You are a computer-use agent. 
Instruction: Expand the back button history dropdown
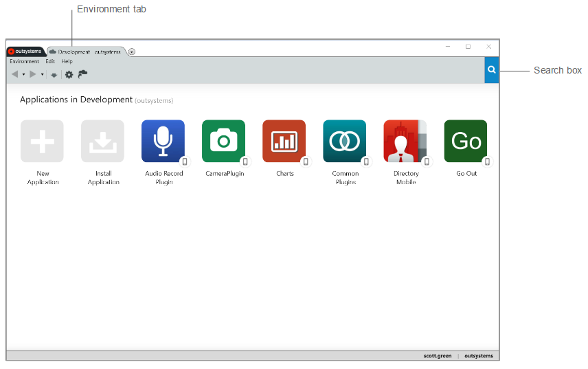click(x=23, y=74)
